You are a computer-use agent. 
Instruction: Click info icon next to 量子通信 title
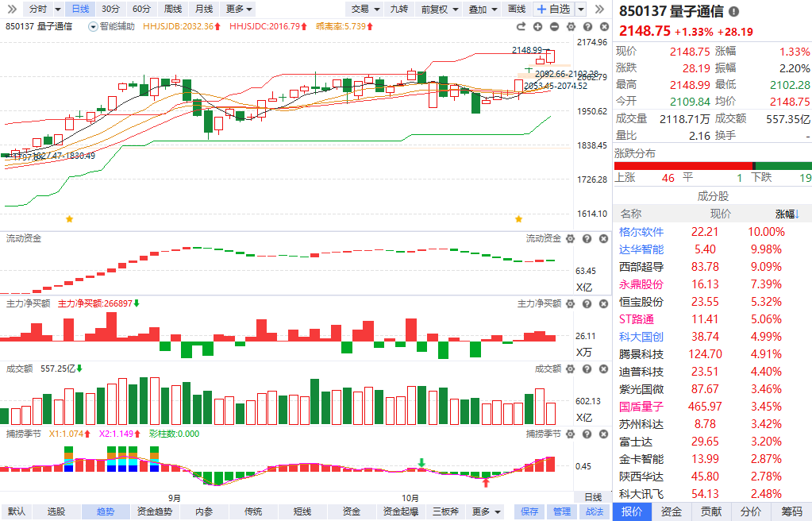point(733,11)
